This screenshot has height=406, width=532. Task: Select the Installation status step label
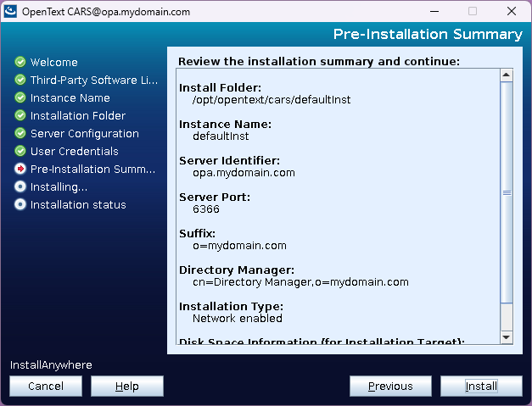click(x=78, y=204)
